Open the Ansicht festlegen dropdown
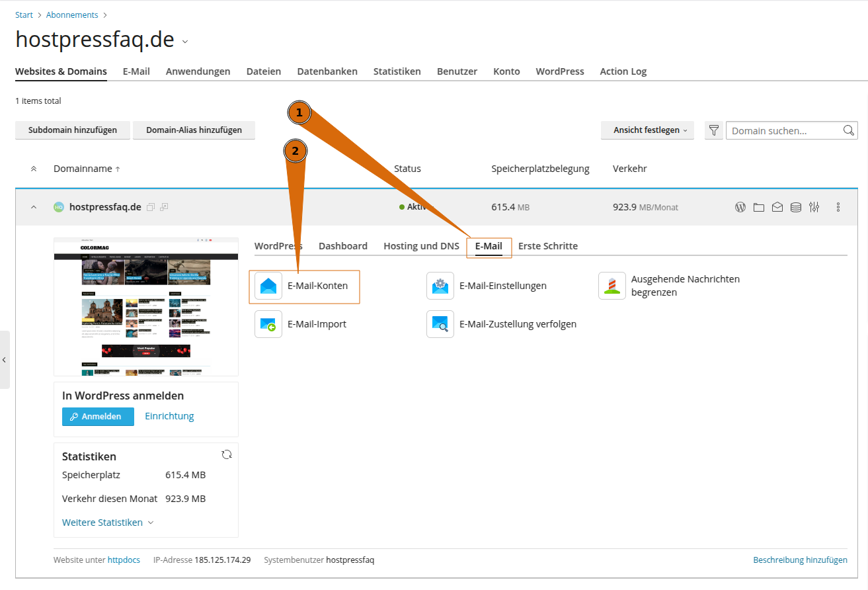The image size is (868, 590). coord(647,130)
